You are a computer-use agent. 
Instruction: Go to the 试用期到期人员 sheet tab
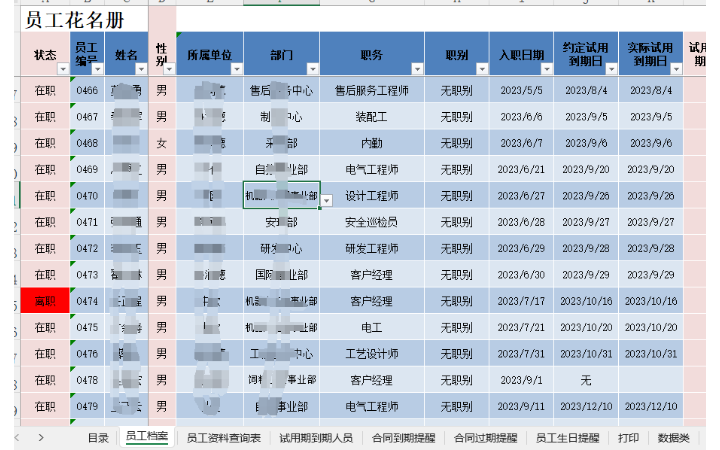point(316,438)
